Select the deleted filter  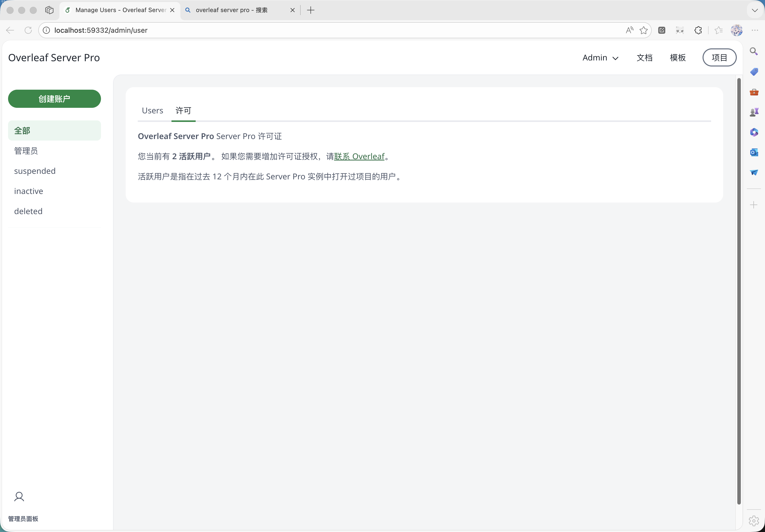tap(54, 211)
